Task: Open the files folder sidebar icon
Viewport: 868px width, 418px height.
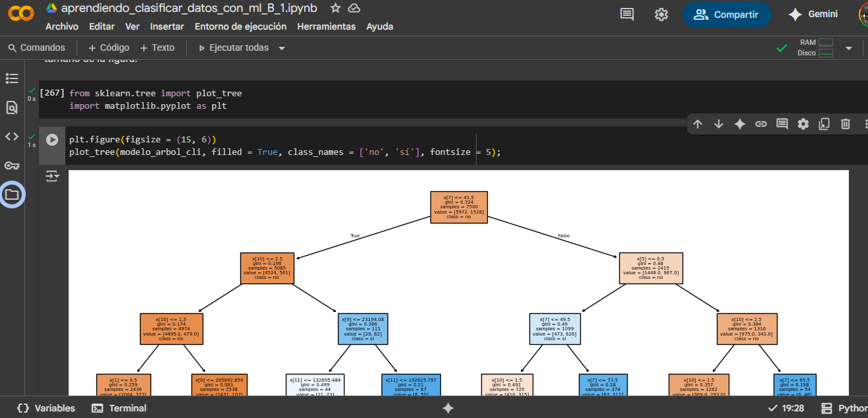Action: (x=12, y=194)
